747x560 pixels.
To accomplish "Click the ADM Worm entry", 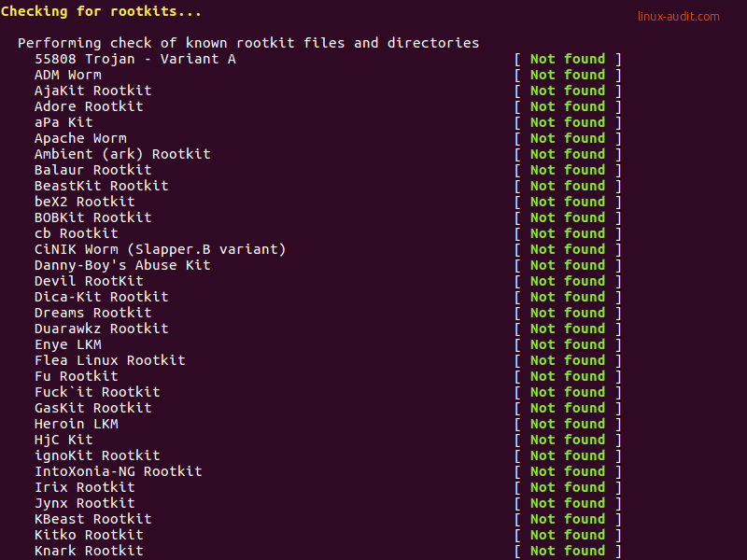I will pos(68,75).
